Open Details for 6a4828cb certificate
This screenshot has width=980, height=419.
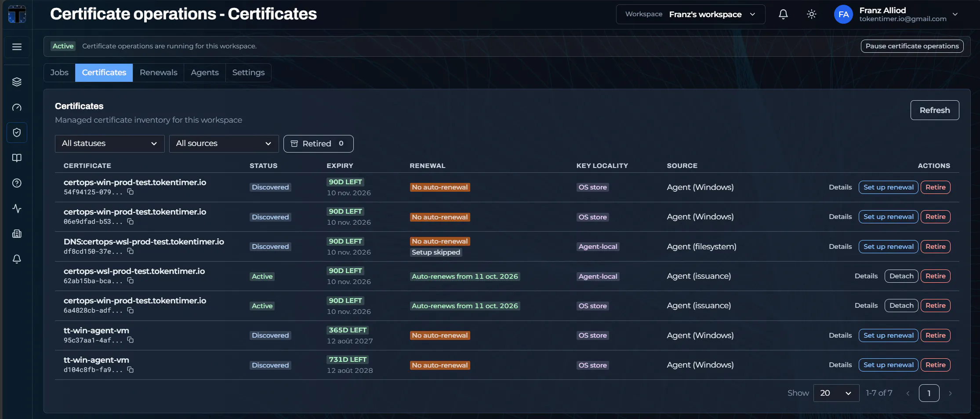(x=866, y=306)
